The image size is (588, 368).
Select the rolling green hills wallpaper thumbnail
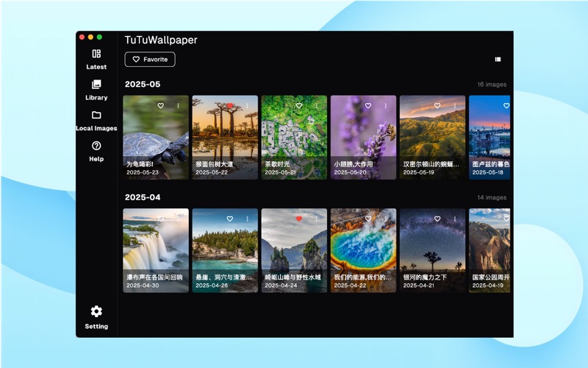[432, 138]
